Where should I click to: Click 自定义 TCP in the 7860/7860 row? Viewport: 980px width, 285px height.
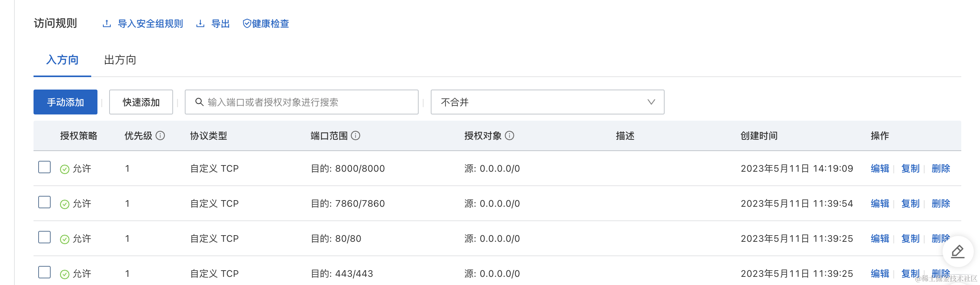214,204
